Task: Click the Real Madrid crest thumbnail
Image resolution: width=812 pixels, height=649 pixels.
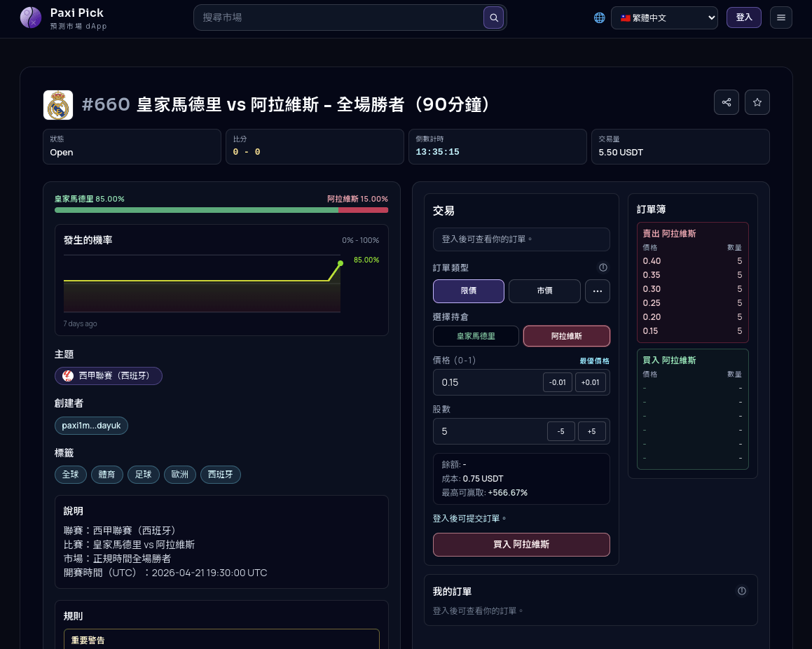Action: tap(58, 105)
